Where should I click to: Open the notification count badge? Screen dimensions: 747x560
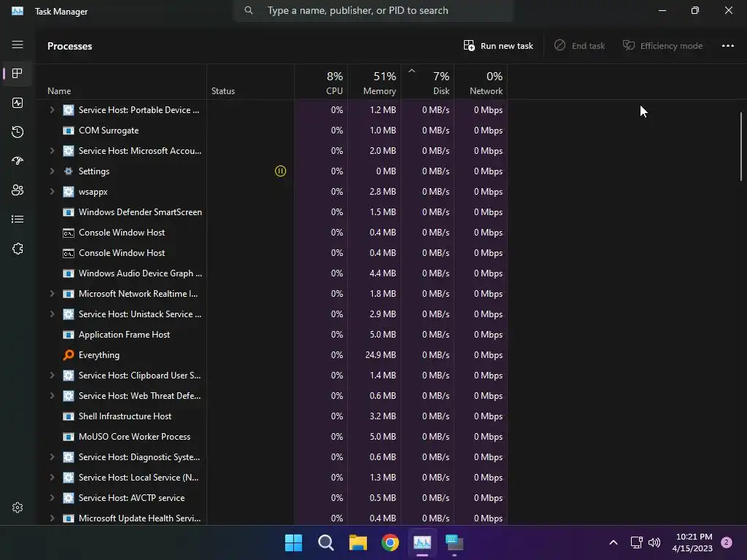click(x=727, y=542)
